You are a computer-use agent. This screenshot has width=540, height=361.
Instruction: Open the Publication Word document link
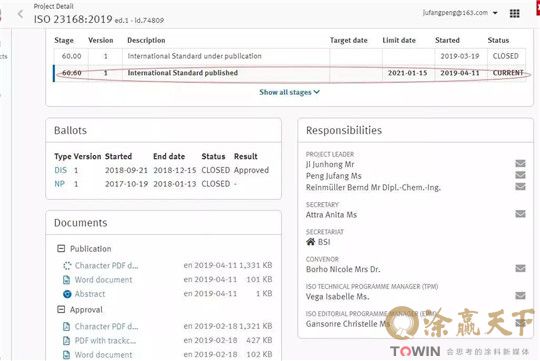click(103, 280)
